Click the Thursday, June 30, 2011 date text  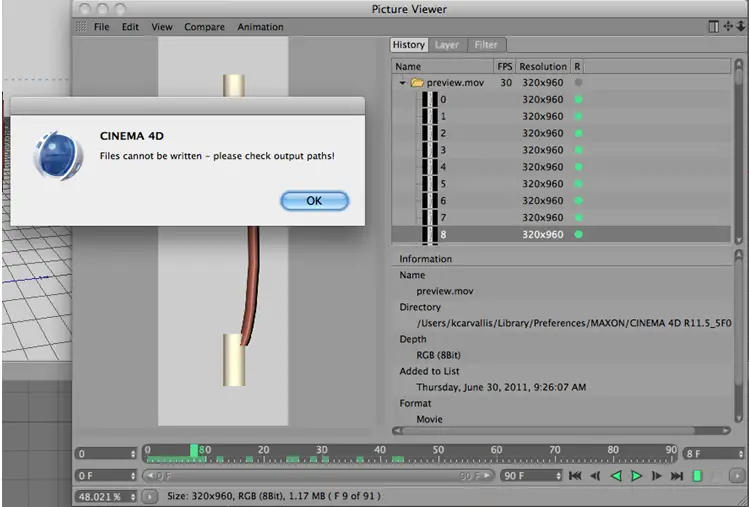pyautogui.click(x=501, y=387)
